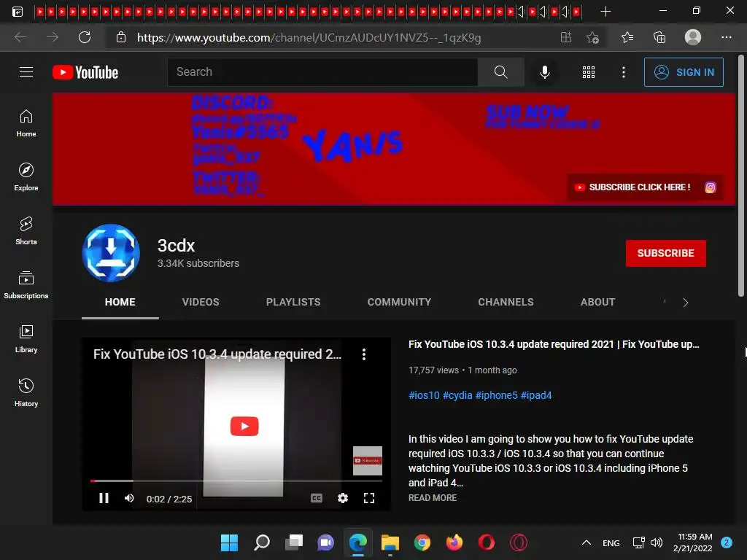The image size is (747, 560).
Task: Seek on the video progress bar
Action: pyautogui.click(x=236, y=481)
